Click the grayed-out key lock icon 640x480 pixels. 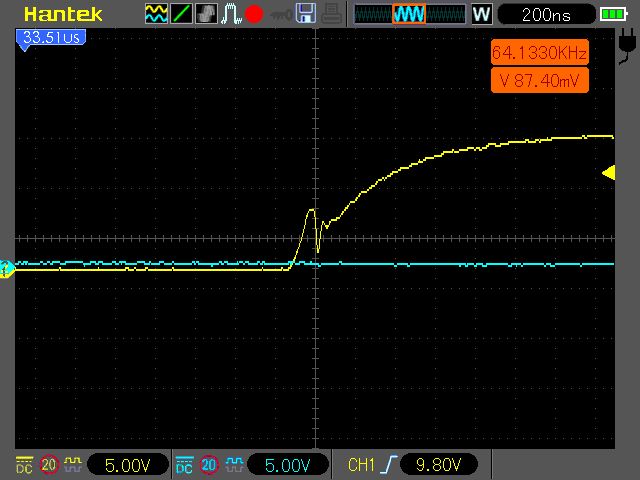(281, 15)
